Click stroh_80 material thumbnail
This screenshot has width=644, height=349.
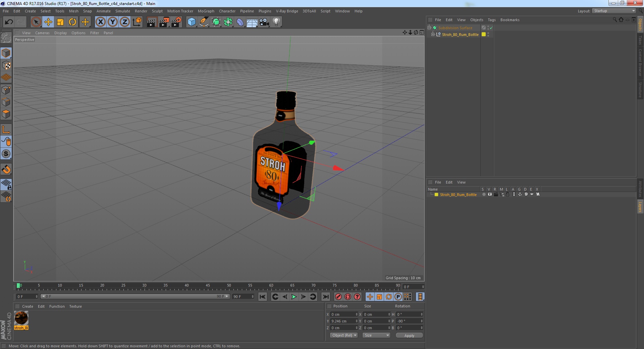(21, 318)
